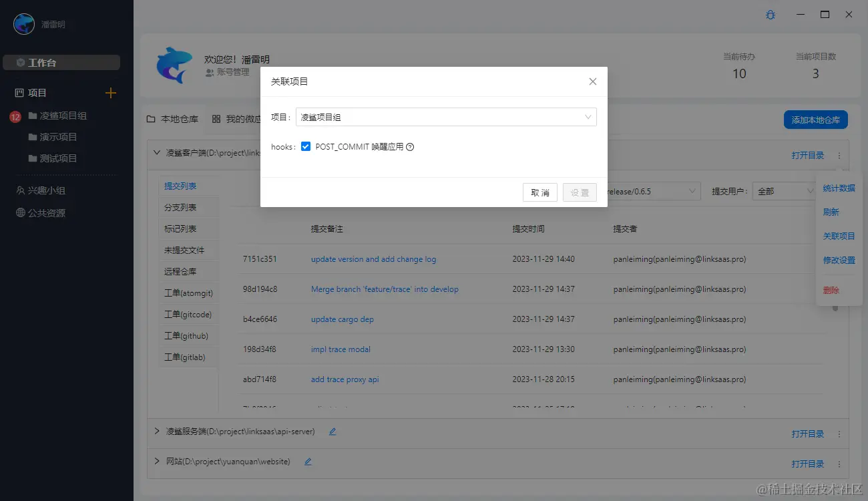Open more options menu for 凌鲨服务端 row

[x=839, y=434]
